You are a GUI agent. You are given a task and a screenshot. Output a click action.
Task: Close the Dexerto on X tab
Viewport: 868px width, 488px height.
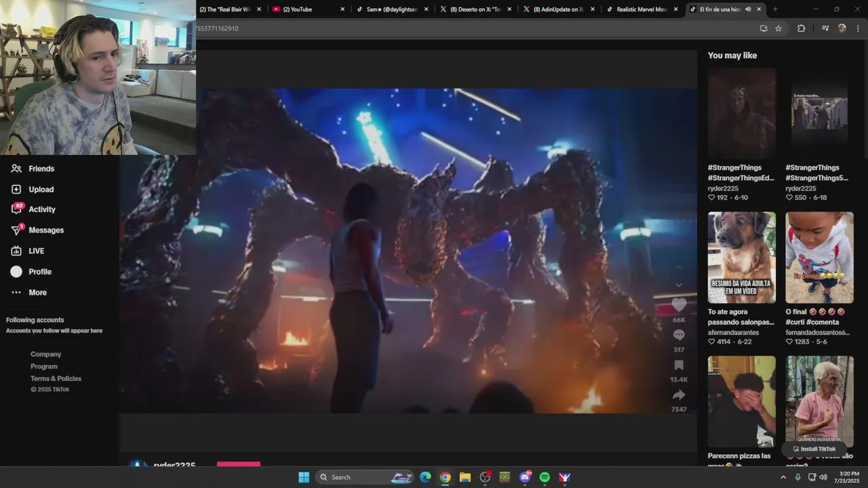(x=509, y=9)
